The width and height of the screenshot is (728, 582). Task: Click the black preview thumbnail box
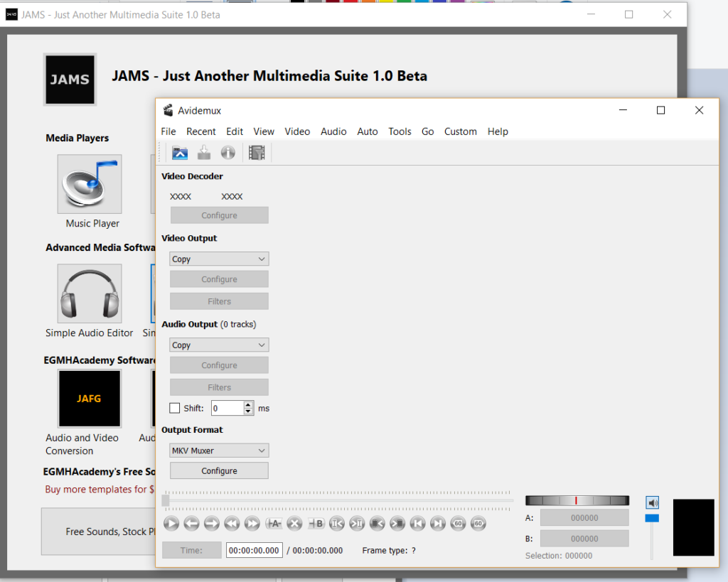click(694, 527)
